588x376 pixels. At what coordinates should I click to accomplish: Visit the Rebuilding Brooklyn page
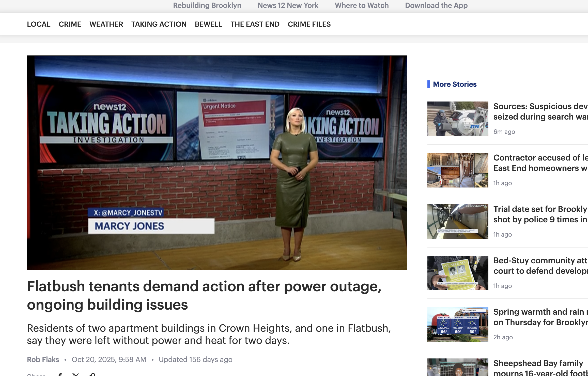point(207,5)
